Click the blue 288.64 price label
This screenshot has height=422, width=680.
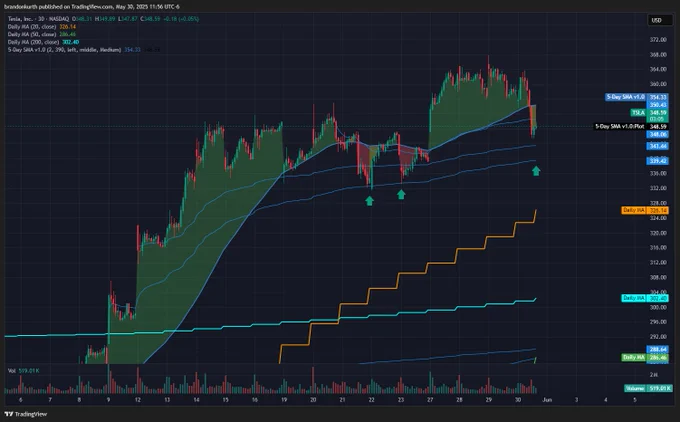coord(658,349)
